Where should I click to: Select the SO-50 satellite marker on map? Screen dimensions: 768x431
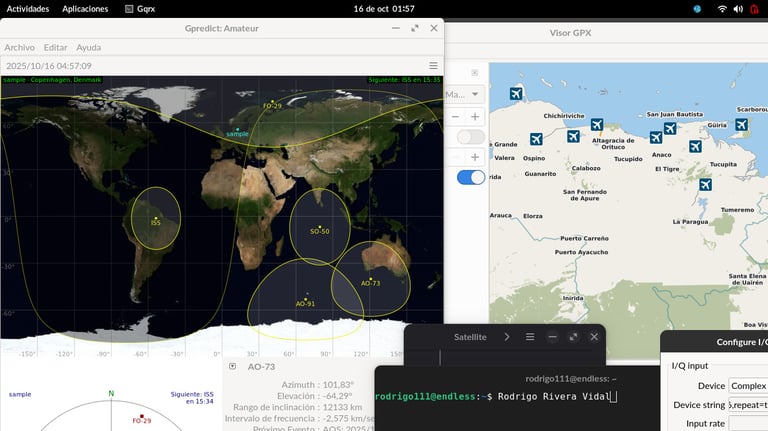click(x=320, y=227)
